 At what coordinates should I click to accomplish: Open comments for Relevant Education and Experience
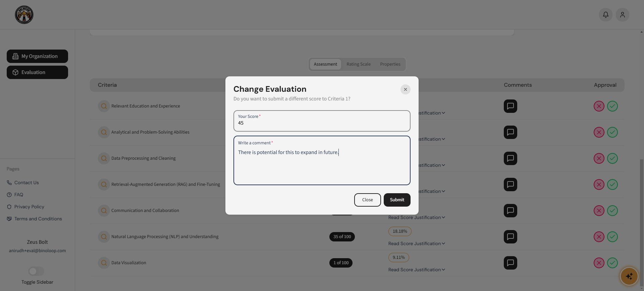click(510, 106)
